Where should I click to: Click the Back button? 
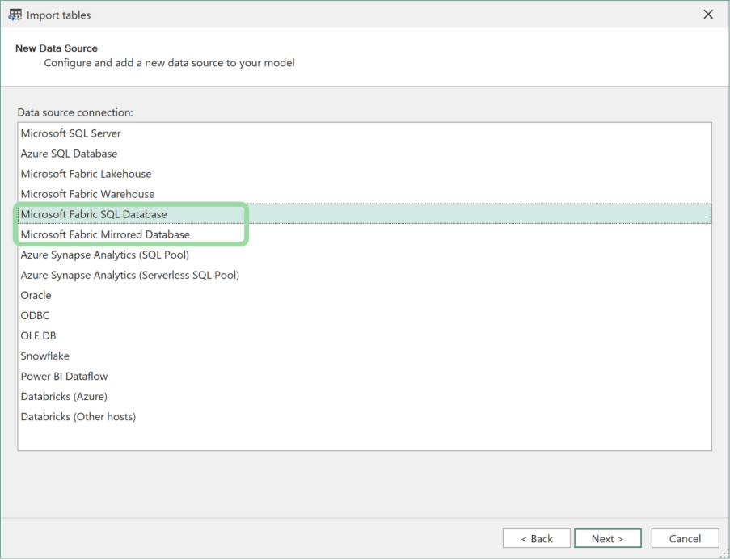tap(536, 539)
